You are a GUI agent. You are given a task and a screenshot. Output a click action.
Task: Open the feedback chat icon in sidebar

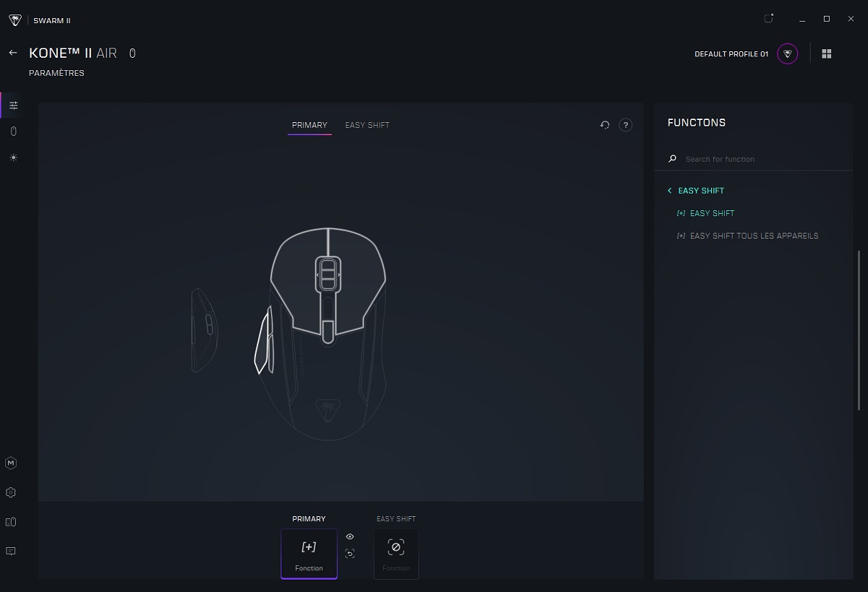pos(11,552)
